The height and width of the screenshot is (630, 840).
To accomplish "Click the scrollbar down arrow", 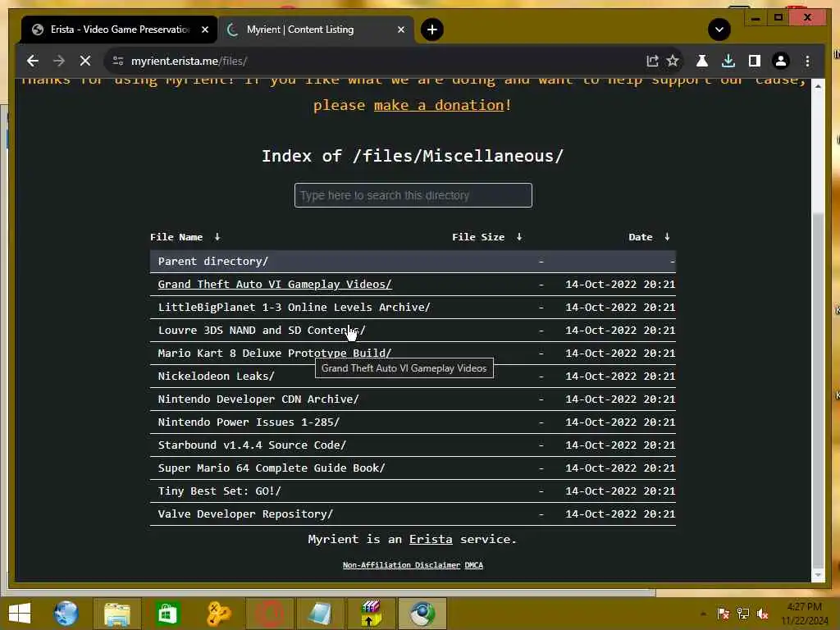I will (x=818, y=575).
